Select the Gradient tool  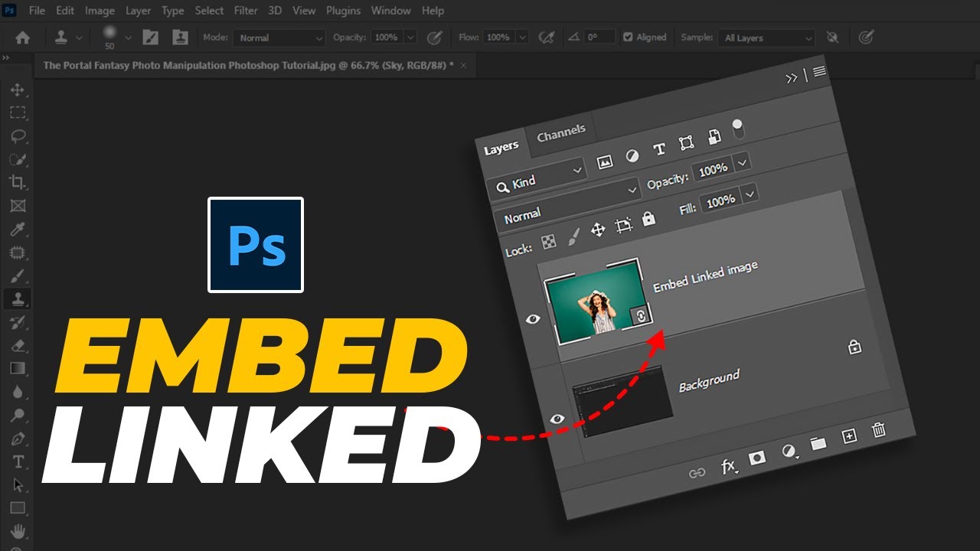click(17, 369)
